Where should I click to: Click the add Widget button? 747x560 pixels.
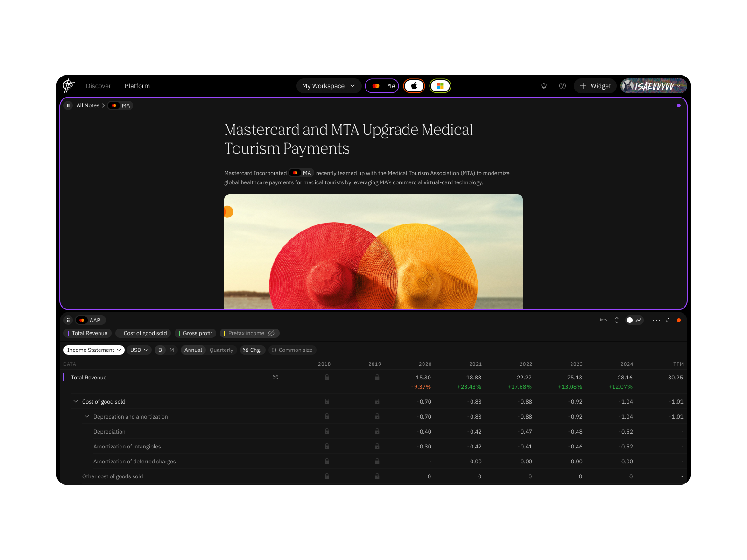tap(595, 86)
